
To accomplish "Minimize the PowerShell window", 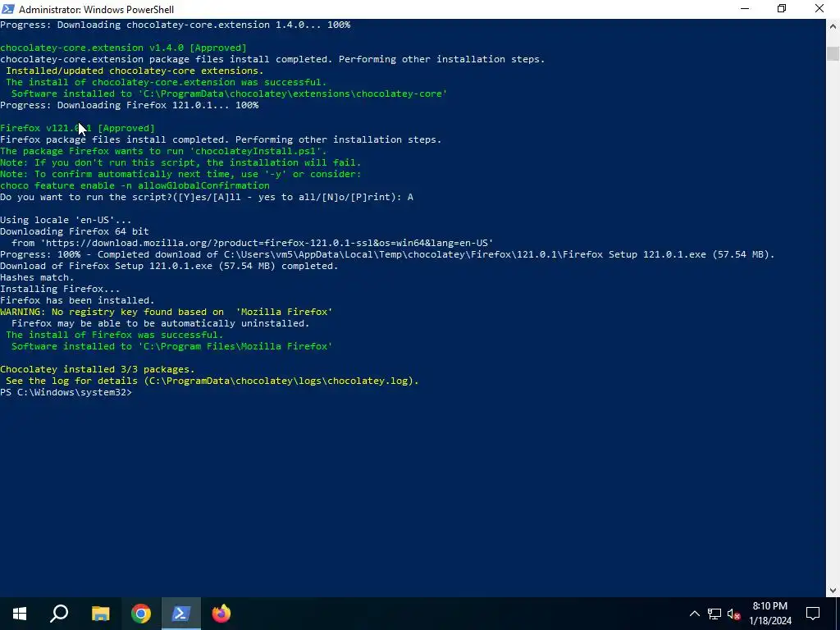I will (x=745, y=8).
